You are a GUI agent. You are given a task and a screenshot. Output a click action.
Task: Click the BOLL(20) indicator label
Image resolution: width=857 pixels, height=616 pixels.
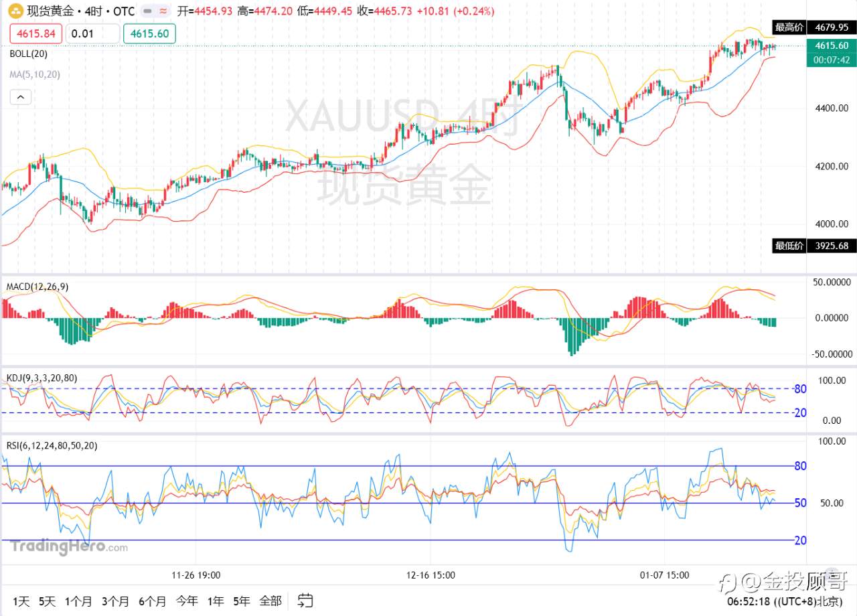[x=29, y=54]
